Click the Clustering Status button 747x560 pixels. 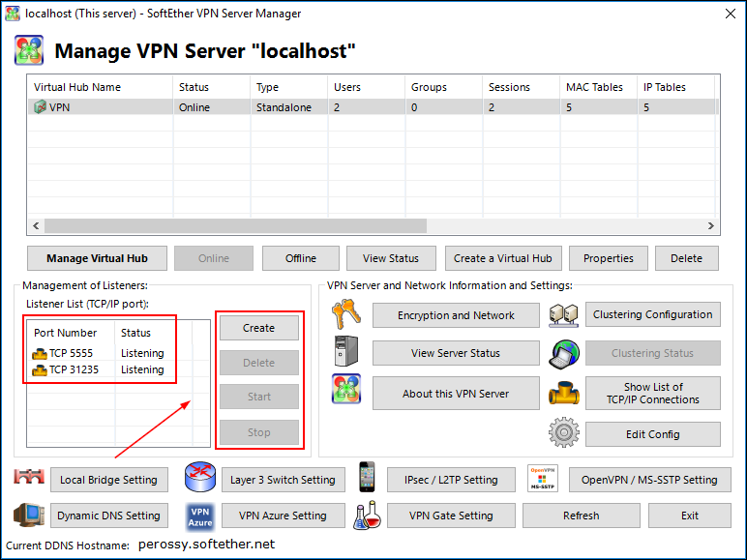653,353
